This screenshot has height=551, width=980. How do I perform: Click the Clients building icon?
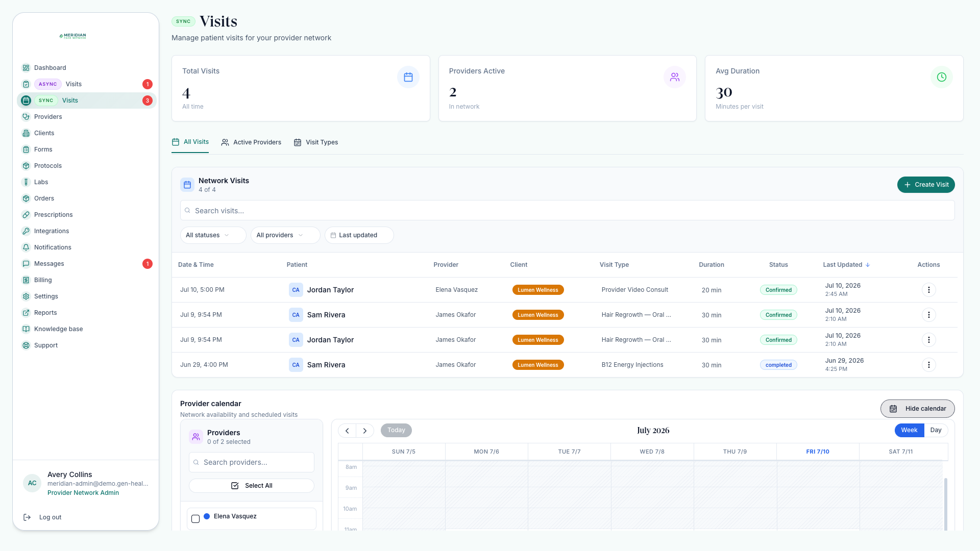(x=26, y=133)
